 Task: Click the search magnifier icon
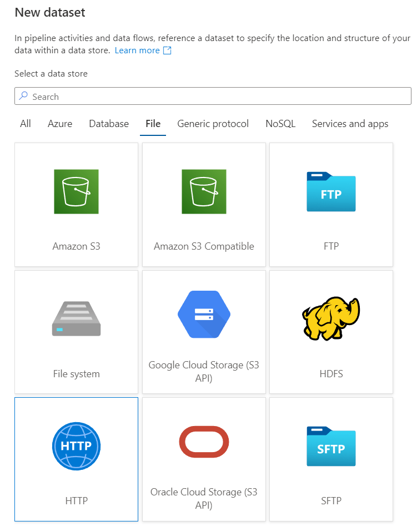[23, 96]
